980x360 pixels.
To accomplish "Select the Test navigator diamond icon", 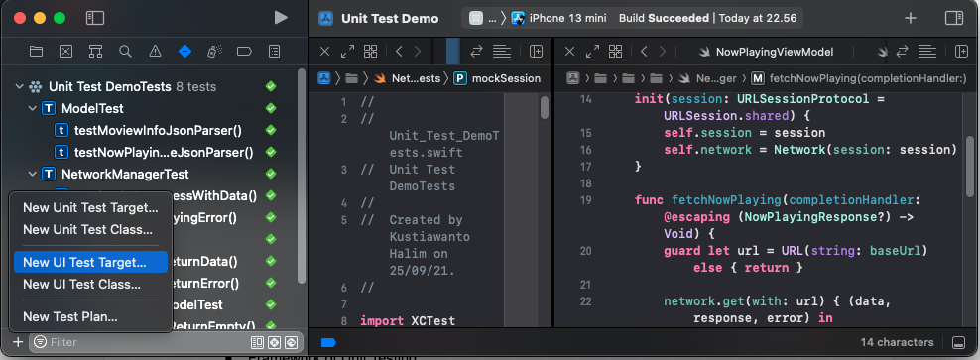I will (185, 52).
